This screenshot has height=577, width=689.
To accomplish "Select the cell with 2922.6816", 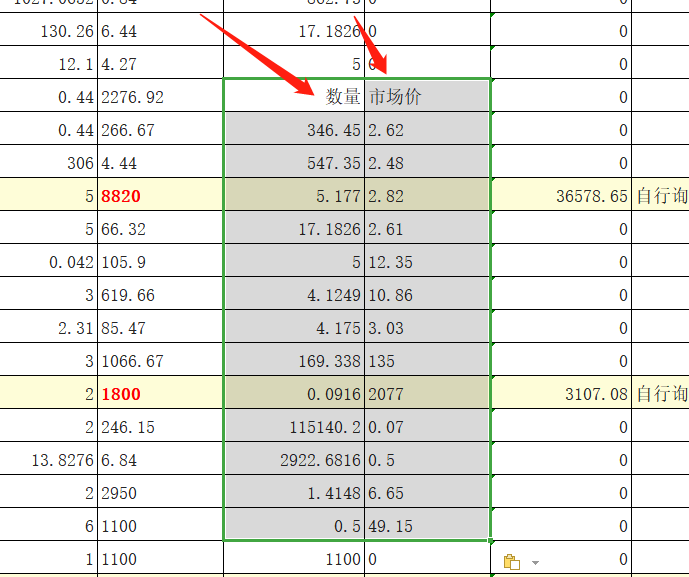I will click(294, 460).
